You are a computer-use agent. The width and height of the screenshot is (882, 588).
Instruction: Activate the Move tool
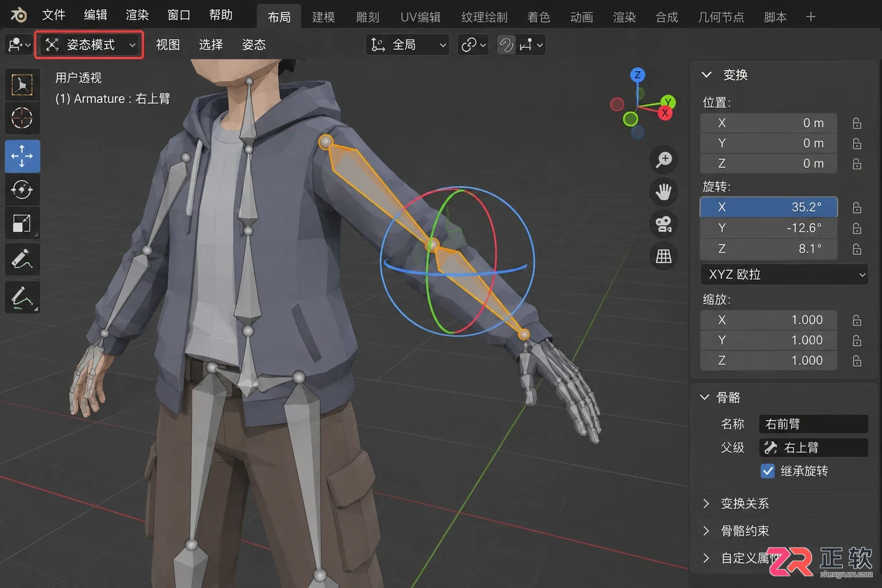click(22, 156)
